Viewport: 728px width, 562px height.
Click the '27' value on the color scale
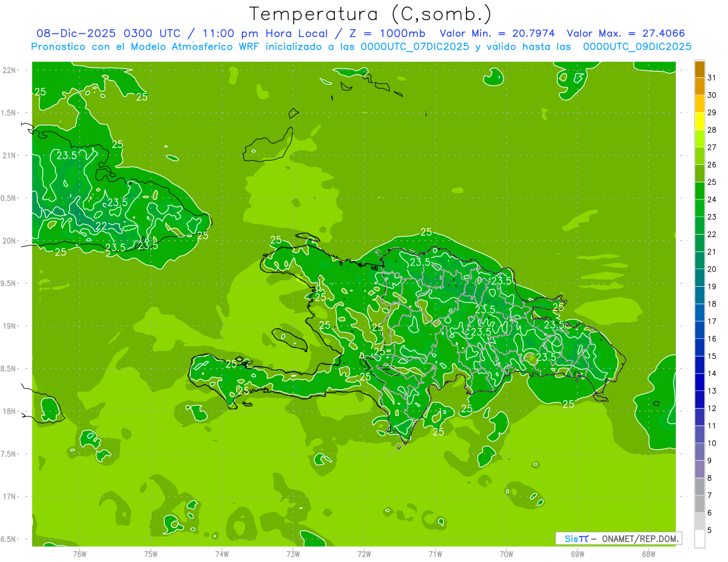pyautogui.click(x=712, y=147)
